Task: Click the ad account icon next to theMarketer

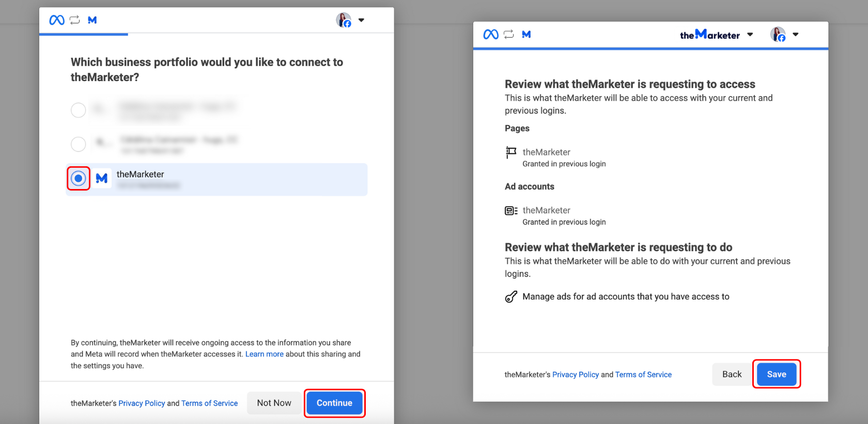Action: click(x=511, y=211)
